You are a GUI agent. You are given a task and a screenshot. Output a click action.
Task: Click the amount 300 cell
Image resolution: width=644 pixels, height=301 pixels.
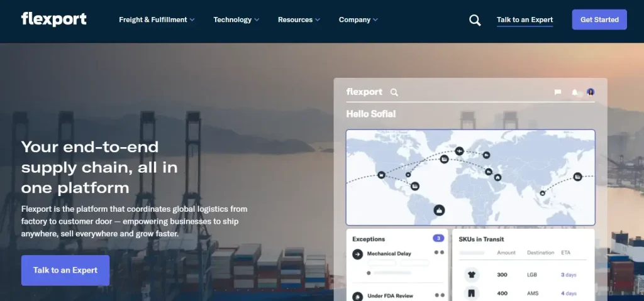(x=502, y=275)
